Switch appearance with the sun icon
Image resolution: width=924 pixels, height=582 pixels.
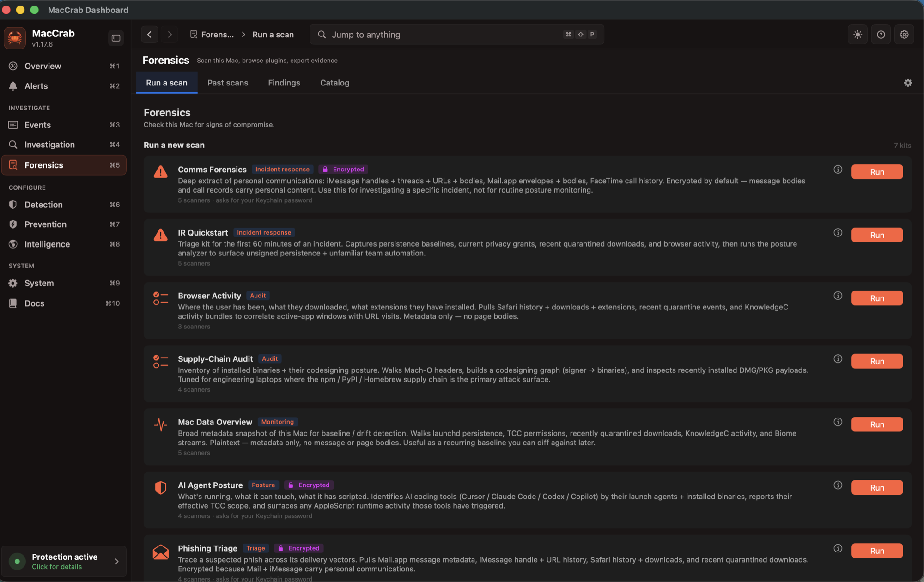coord(857,35)
